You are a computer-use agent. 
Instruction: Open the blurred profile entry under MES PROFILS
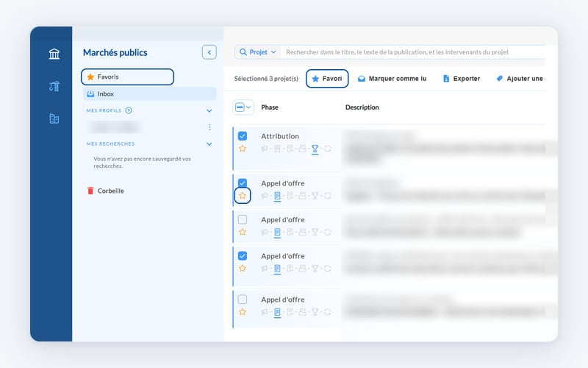(x=115, y=127)
